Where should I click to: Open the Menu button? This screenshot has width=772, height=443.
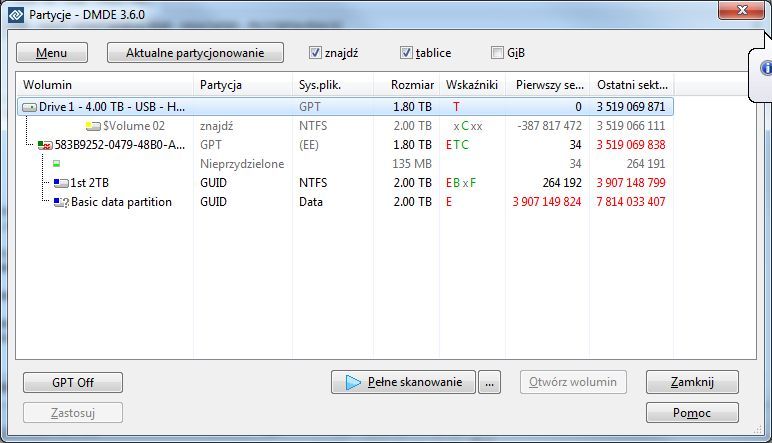[52, 53]
